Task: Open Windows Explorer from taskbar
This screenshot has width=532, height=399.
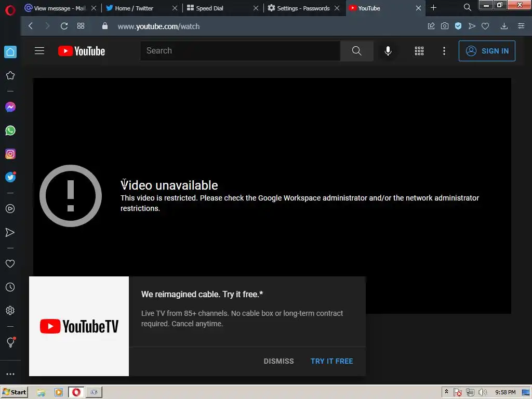Action: [x=41, y=392]
